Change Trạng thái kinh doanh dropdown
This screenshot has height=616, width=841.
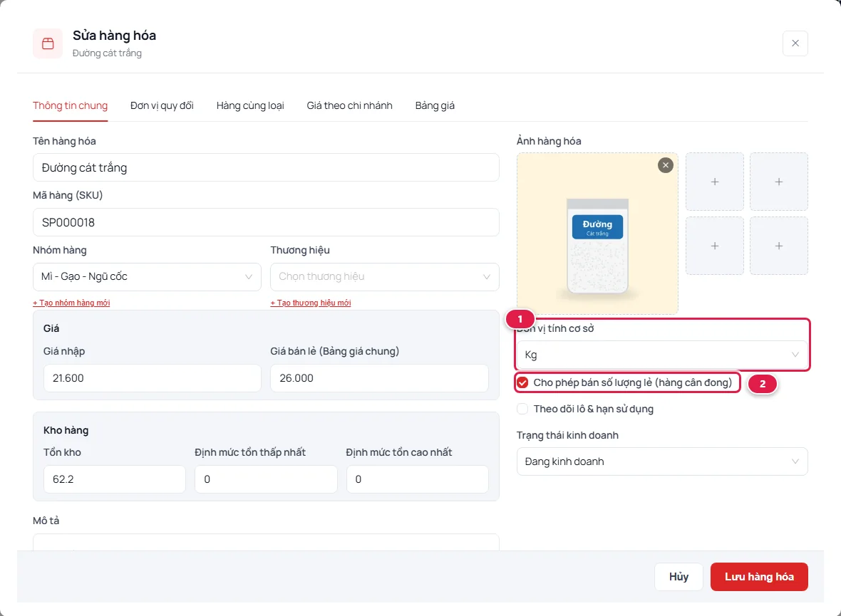(x=662, y=461)
